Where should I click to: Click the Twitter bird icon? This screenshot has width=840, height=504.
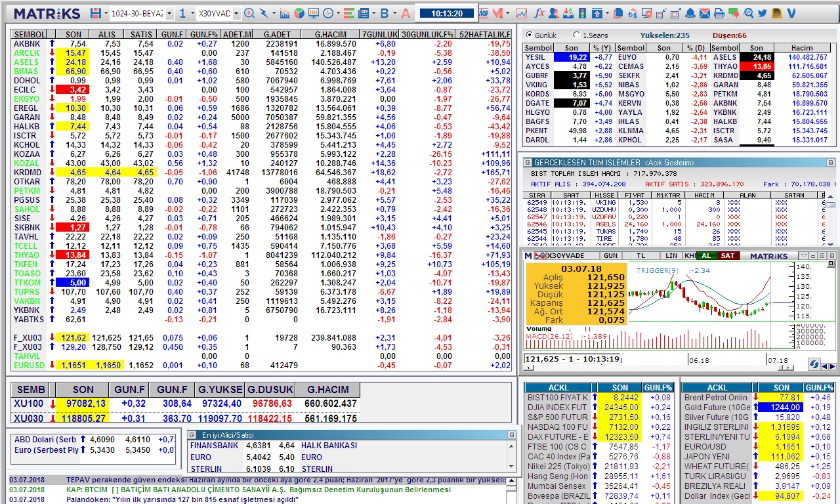coord(762,13)
